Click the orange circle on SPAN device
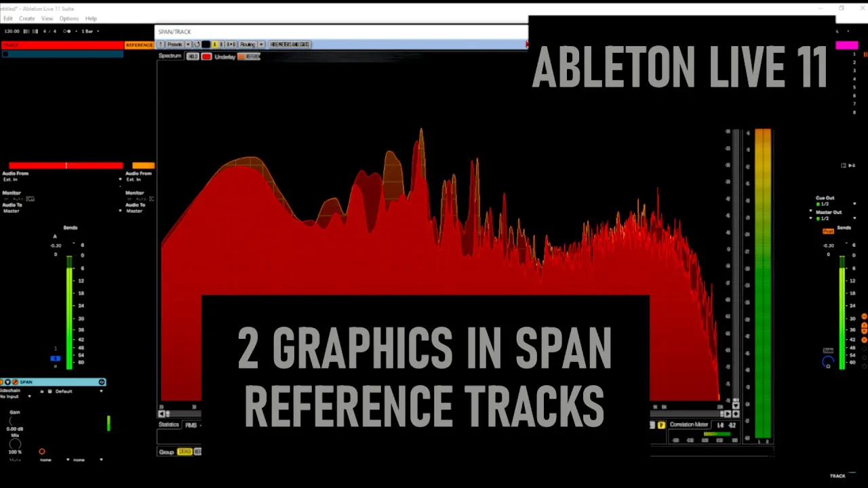Viewport: 868px width, 488px height. tap(42, 451)
